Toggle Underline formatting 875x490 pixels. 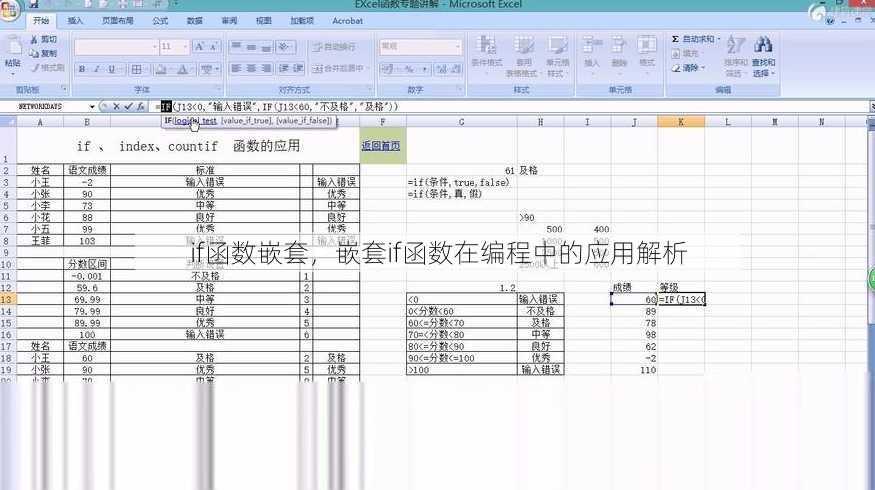coord(112,69)
